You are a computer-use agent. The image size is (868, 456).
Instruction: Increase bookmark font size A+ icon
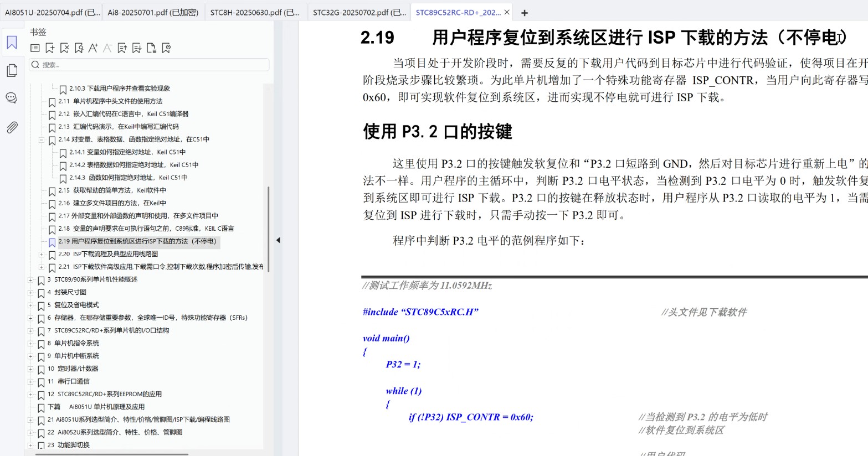point(93,48)
